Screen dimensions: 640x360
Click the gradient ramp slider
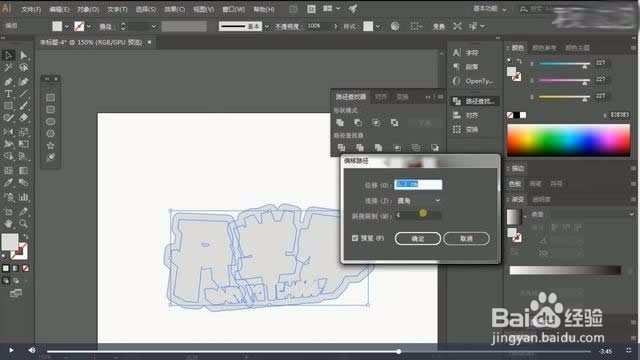(565, 270)
